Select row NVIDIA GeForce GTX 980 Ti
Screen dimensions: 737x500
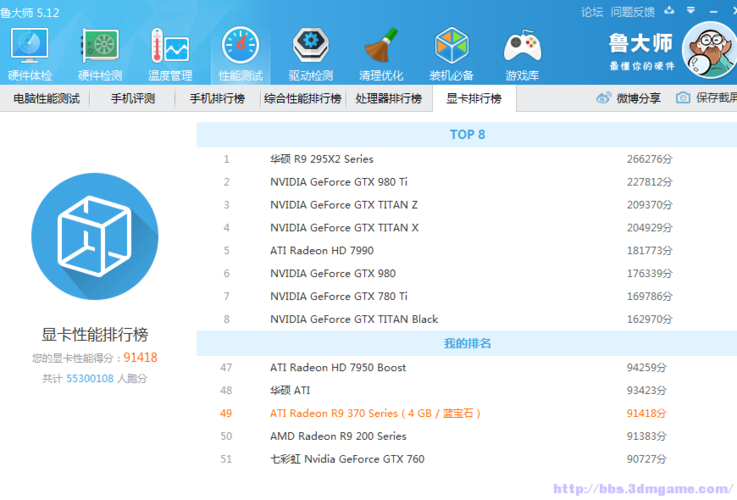[467, 182]
